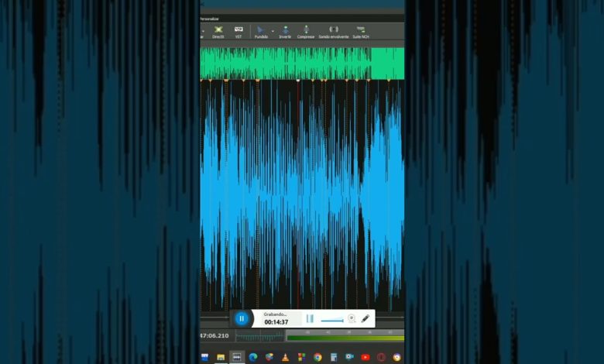The image size is (604, 364).
Task: Open Google Chrome from taskbar
Action: (x=317, y=357)
